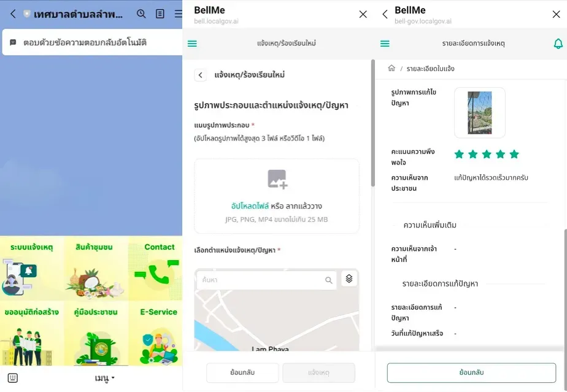Click the รายละเอียดการแก้ปัญหา section heading
Image resolution: width=567 pixels, height=392 pixels.
pyautogui.click(x=440, y=283)
